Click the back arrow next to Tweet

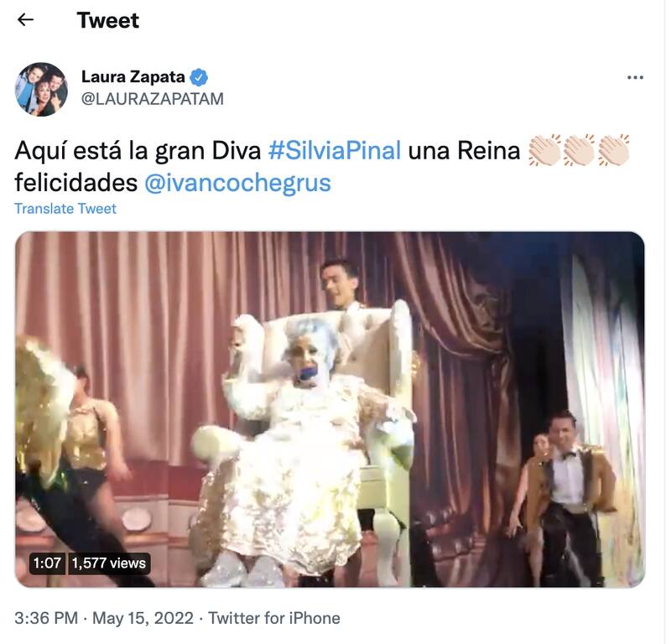[26, 20]
